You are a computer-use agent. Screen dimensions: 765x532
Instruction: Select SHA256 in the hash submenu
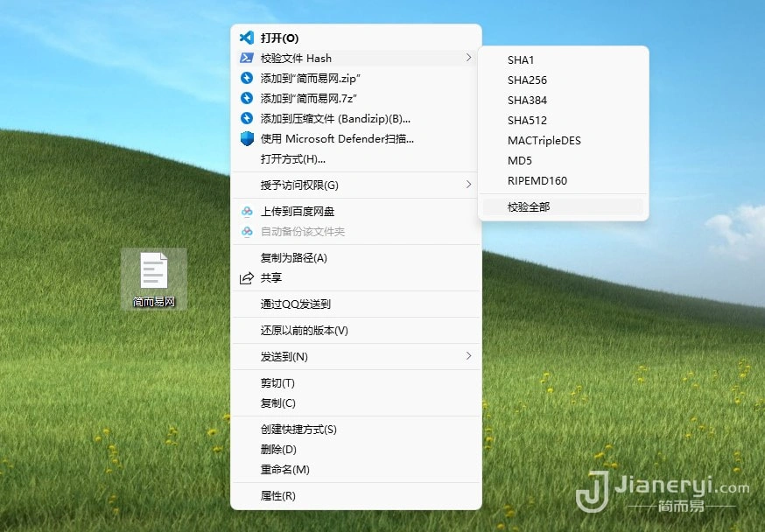[x=564, y=80]
